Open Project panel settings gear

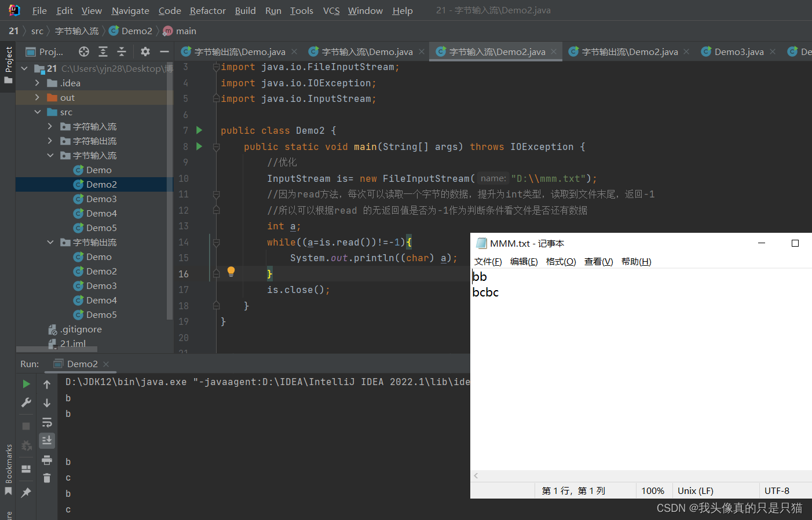click(145, 52)
